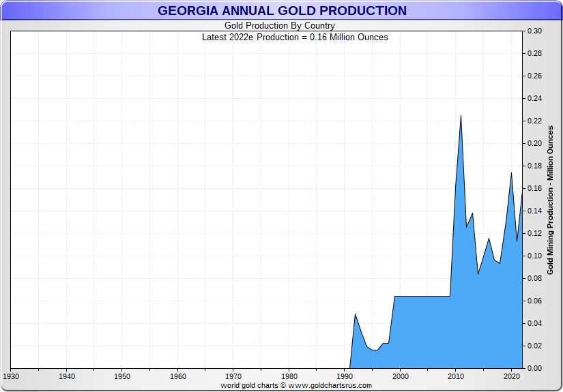Click the y-axis value 0.00

(534, 368)
